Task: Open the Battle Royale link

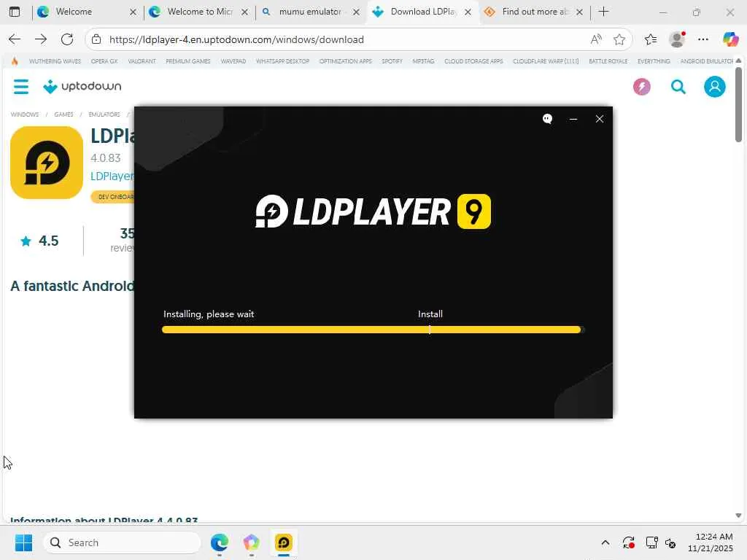Action: click(608, 61)
